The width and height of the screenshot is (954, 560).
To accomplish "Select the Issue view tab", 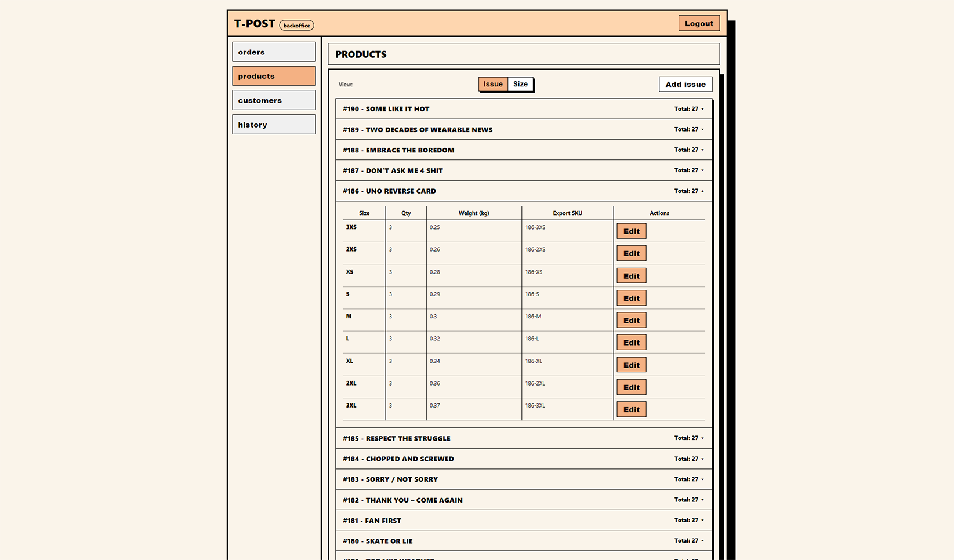I will (492, 84).
